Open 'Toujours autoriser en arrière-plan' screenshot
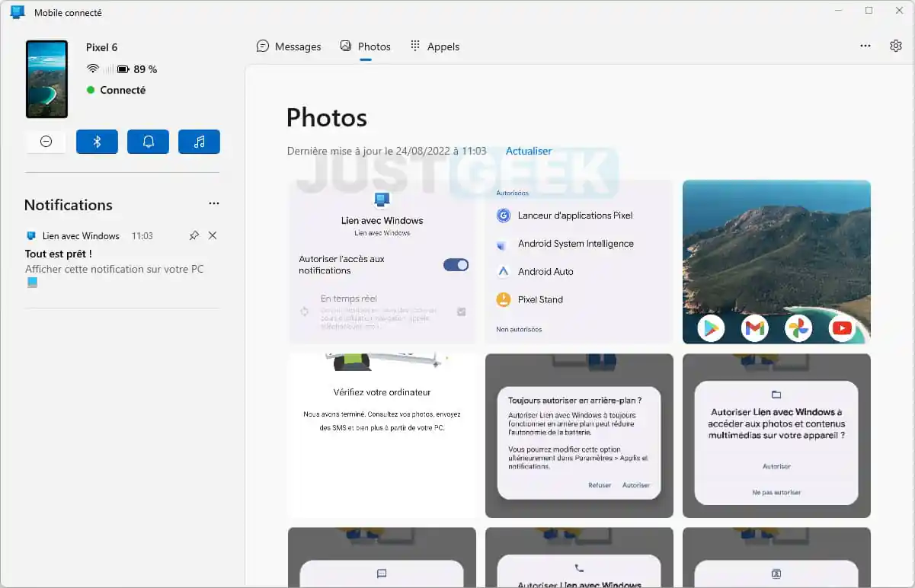 pyautogui.click(x=579, y=436)
